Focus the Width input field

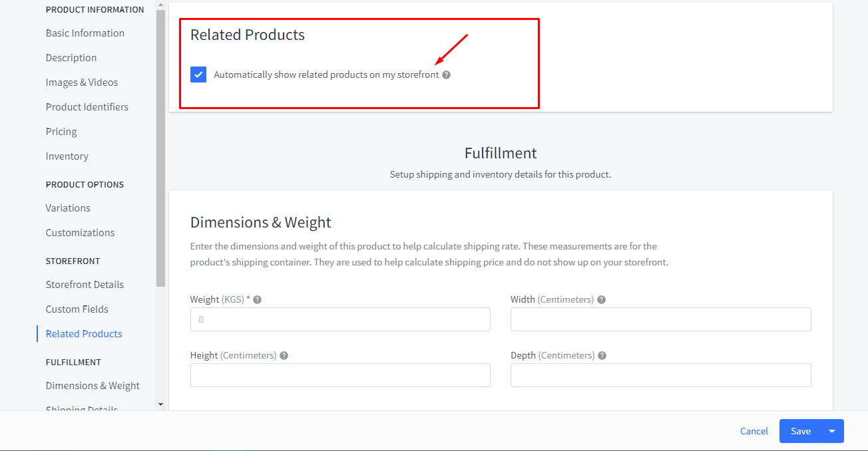pos(660,319)
